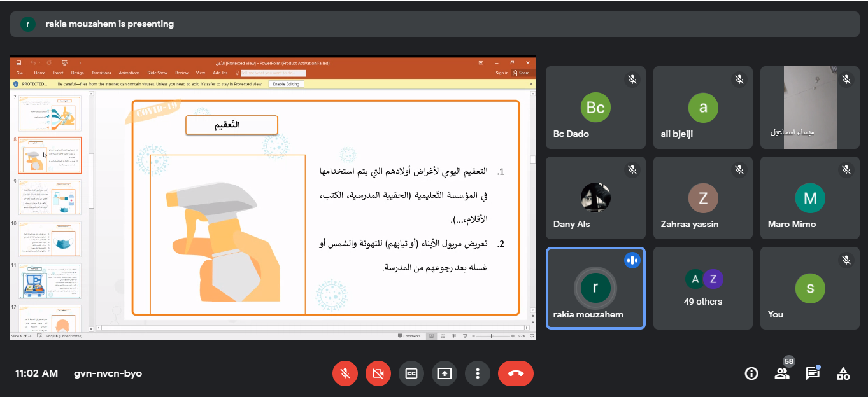Open the present now screen-share button
Viewport: 868px width, 397px height.
coord(445,373)
